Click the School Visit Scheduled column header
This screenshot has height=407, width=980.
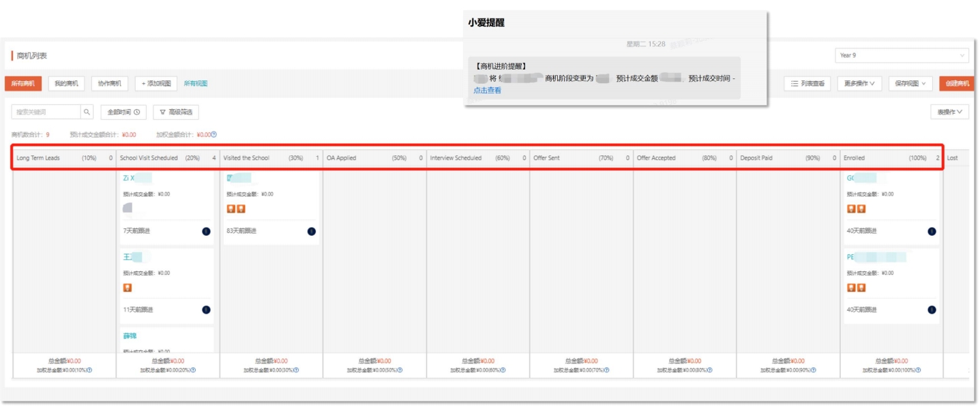point(168,158)
